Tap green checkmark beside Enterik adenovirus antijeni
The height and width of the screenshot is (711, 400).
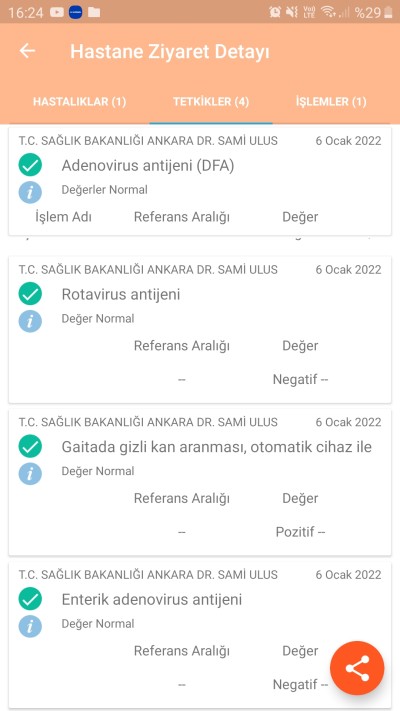click(x=30, y=599)
